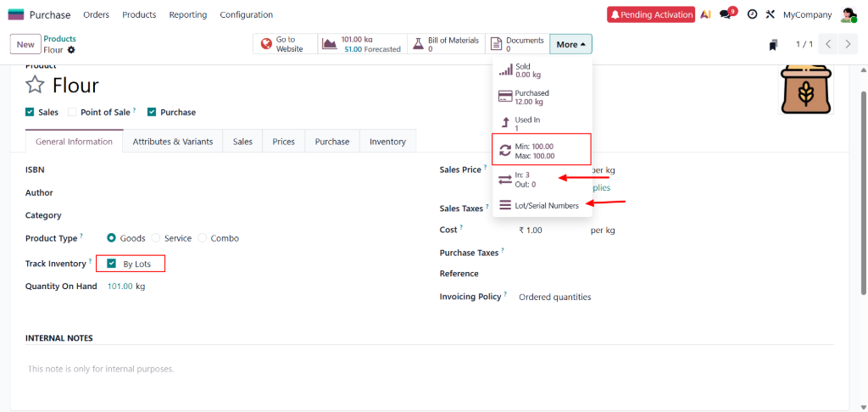Open the debug tools wrench icon

pos(771,14)
